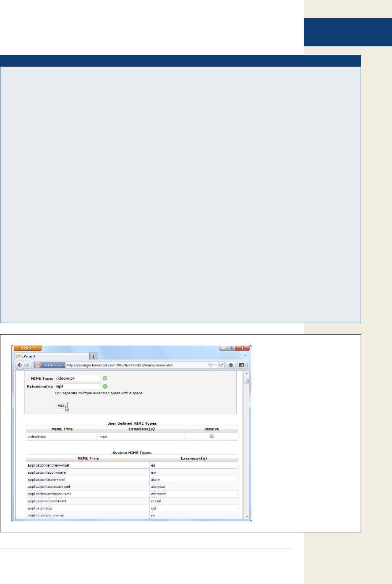Click the Remove column header

click(x=211, y=429)
